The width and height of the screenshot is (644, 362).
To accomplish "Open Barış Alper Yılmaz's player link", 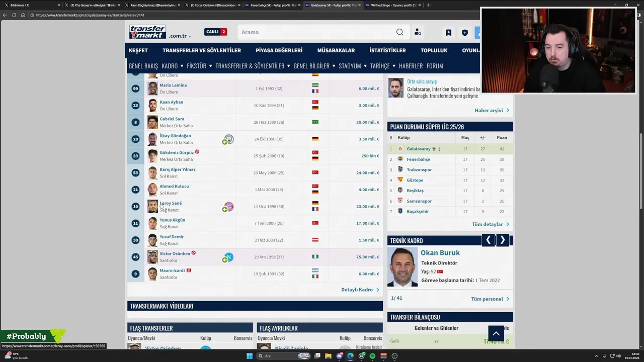I will [x=178, y=169].
